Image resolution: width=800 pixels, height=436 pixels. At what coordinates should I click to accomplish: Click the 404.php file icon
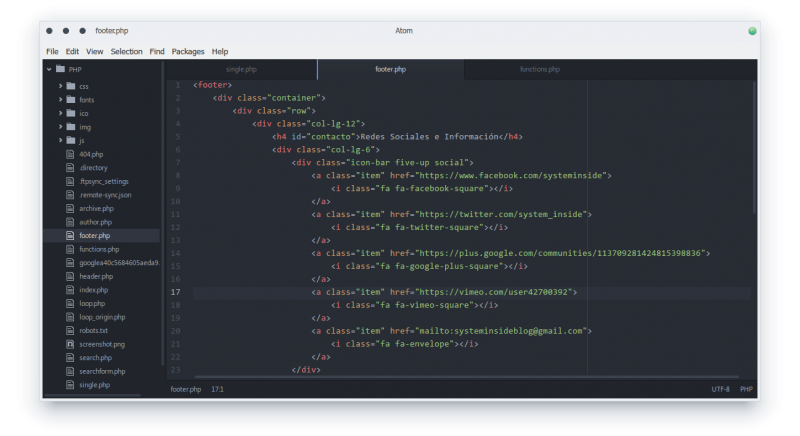(70, 154)
